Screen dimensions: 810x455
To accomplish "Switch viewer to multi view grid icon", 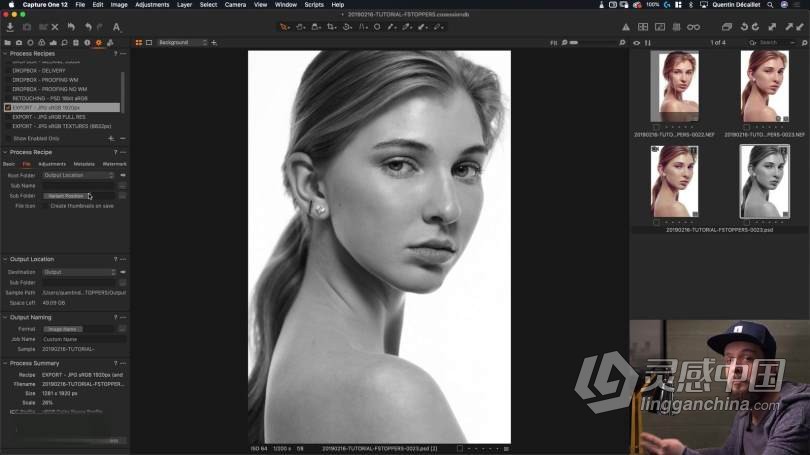I will tap(139, 43).
